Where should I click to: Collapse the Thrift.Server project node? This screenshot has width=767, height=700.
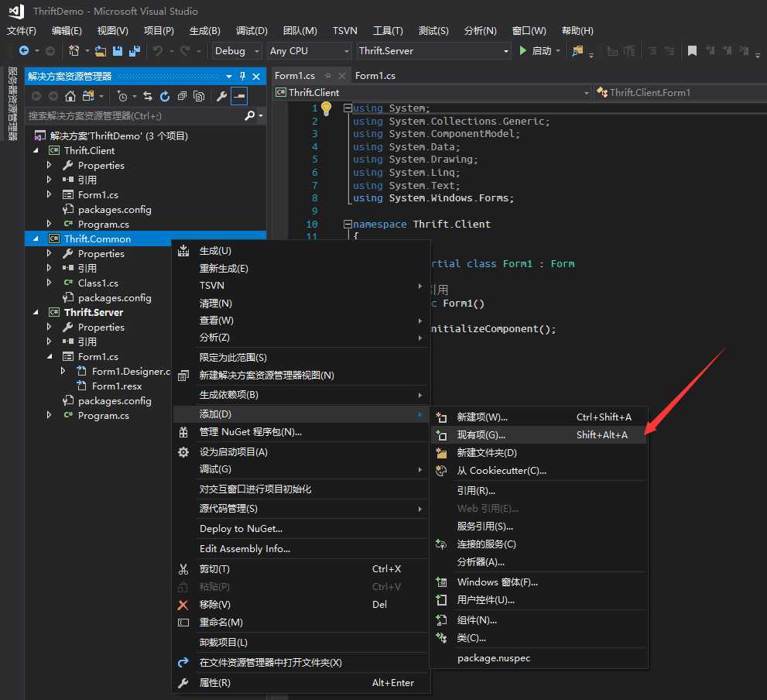[x=36, y=312]
